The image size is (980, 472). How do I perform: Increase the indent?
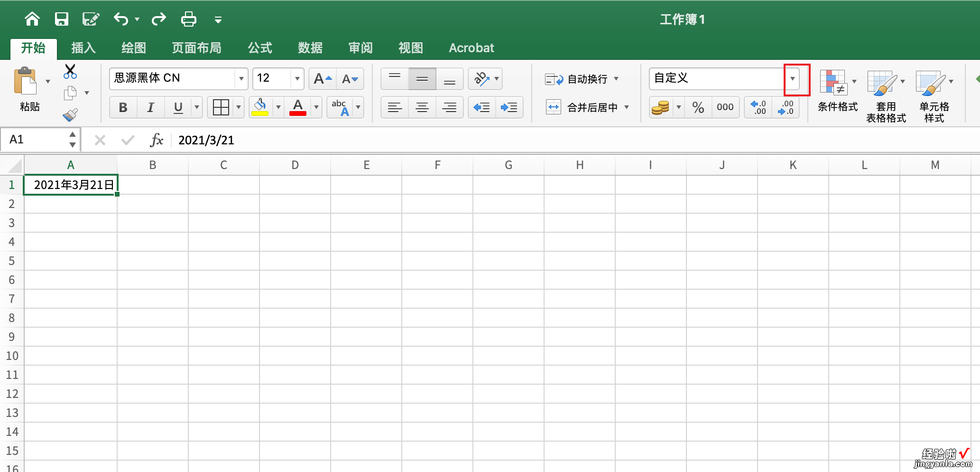pos(509,107)
